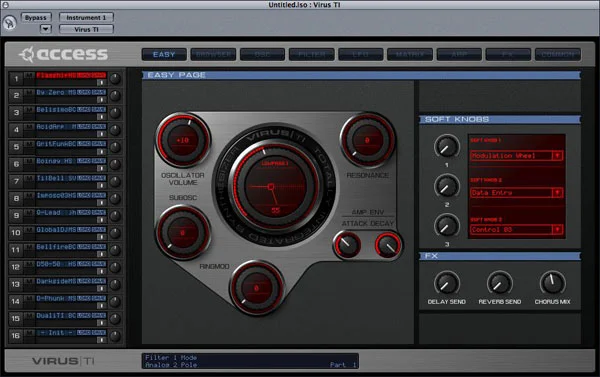
Task: Click the Access logo
Action: [64, 54]
